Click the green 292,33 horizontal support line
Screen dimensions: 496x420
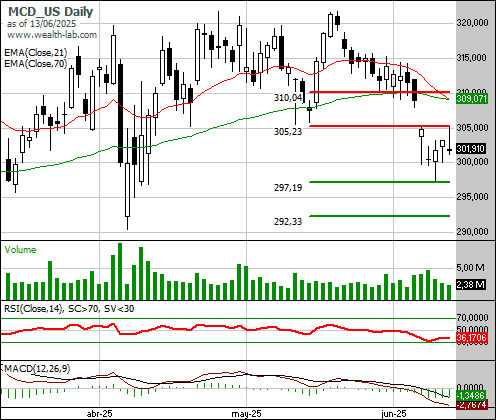[380, 216]
